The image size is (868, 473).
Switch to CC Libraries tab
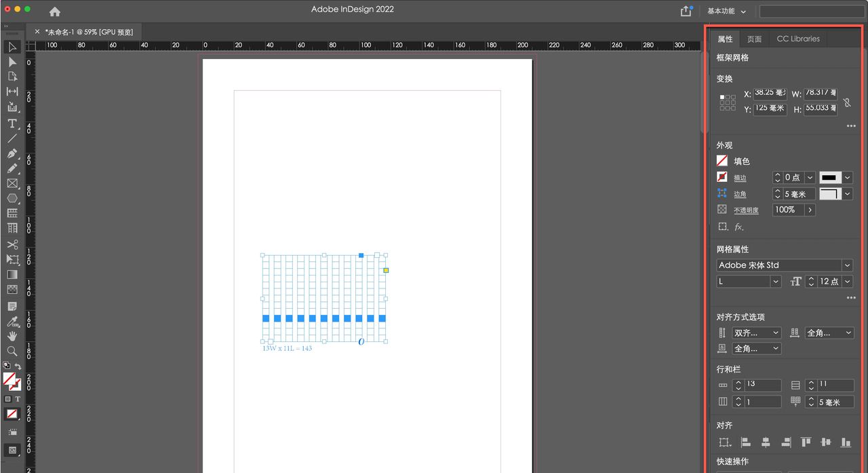tap(798, 39)
